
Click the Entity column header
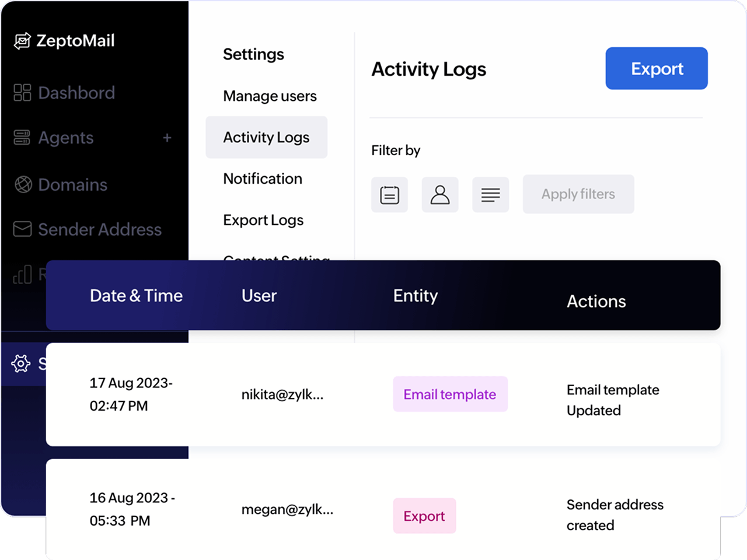(416, 296)
